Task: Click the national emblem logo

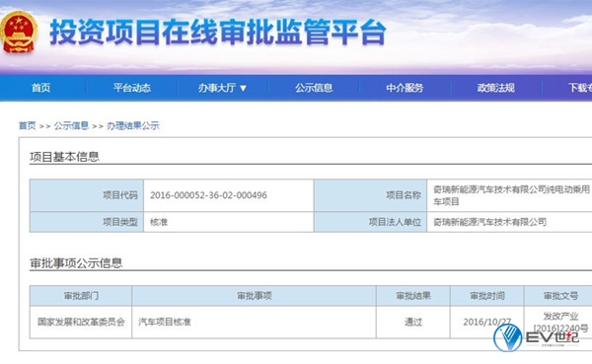Action: [x=19, y=33]
